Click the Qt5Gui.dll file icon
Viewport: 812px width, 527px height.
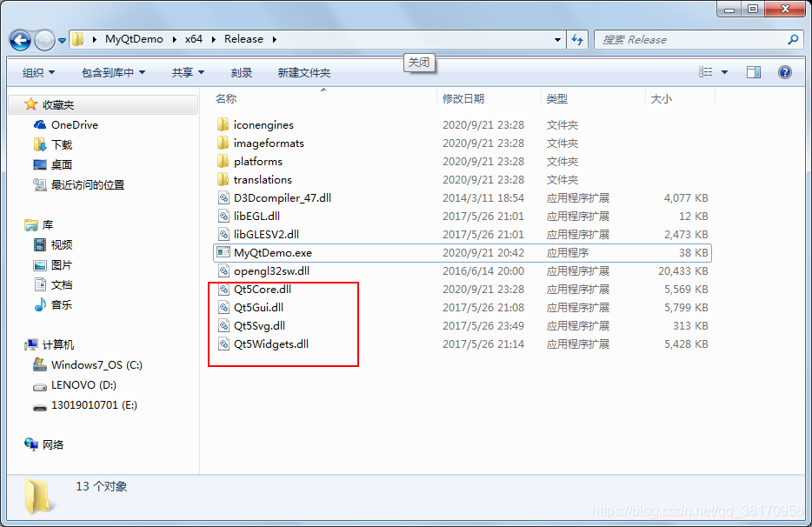223,307
